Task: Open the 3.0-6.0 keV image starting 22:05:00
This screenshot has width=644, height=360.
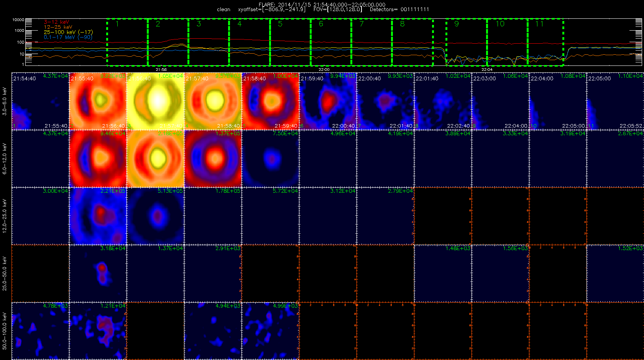Action: (x=615, y=101)
